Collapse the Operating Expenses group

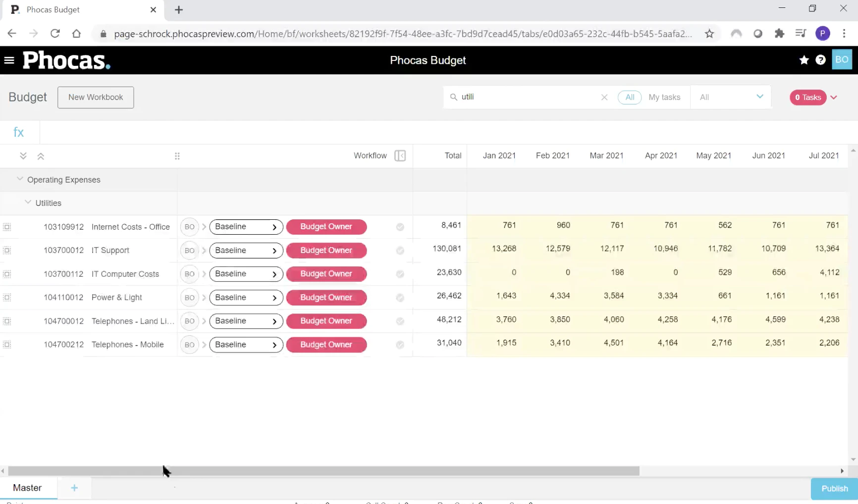pyautogui.click(x=20, y=179)
